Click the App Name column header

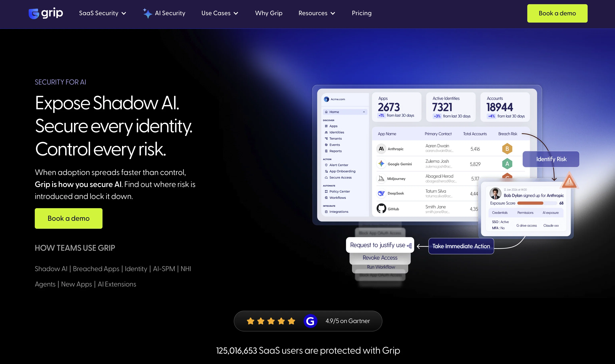click(x=387, y=134)
